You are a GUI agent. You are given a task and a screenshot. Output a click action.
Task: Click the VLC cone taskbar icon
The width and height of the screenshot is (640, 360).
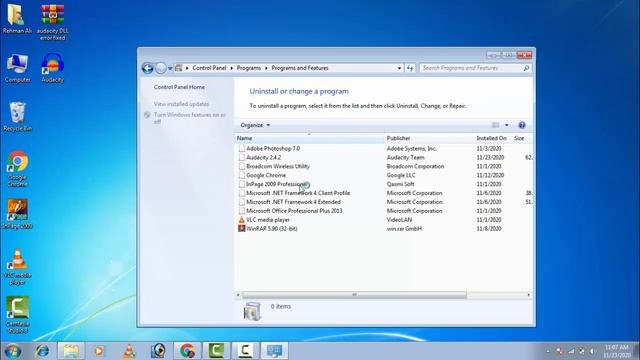129,351
